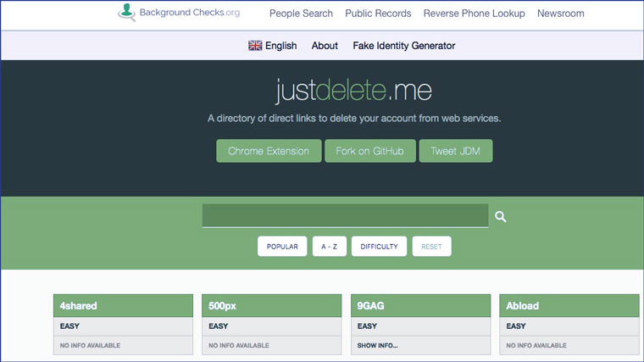Image resolution: width=644 pixels, height=362 pixels.
Task: Open Reverse Phone Lookup page
Action: coord(474,14)
